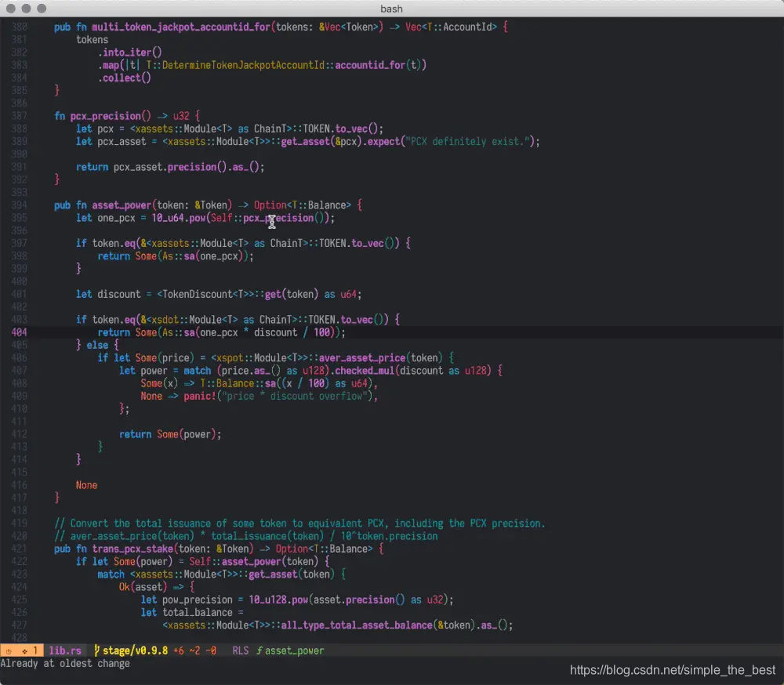Minimize the bash terminal window

pyautogui.click(x=26, y=9)
